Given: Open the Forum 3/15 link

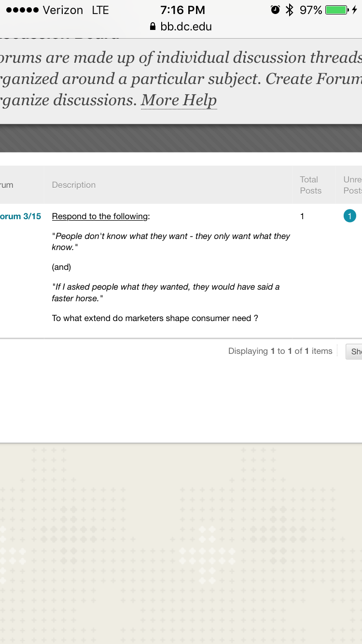Looking at the screenshot, I should point(21,216).
